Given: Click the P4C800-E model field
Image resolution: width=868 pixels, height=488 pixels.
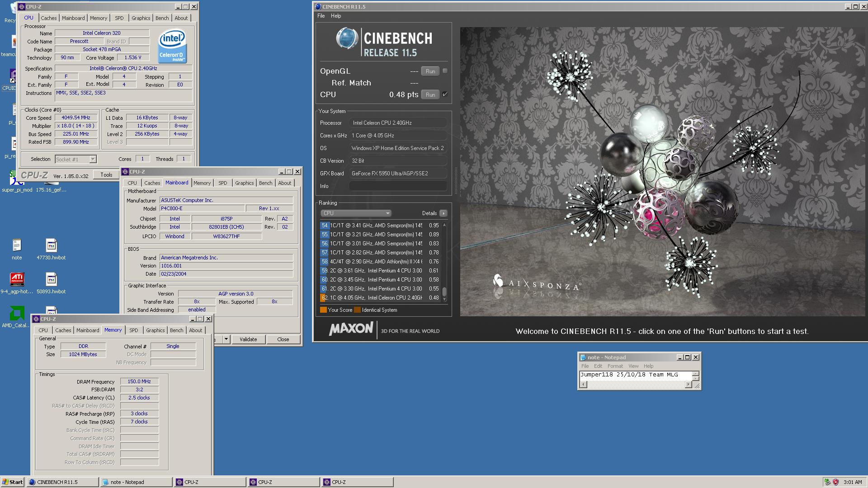Looking at the screenshot, I should tap(202, 208).
